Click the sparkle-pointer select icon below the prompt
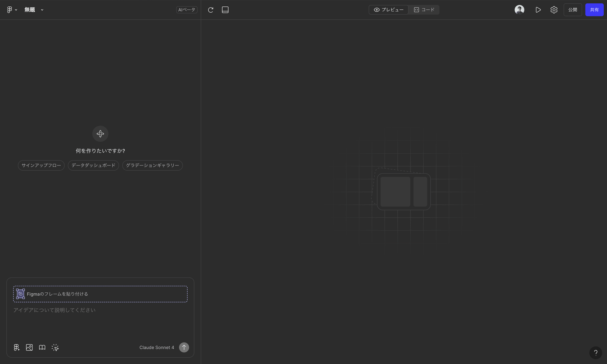 pyautogui.click(x=55, y=348)
